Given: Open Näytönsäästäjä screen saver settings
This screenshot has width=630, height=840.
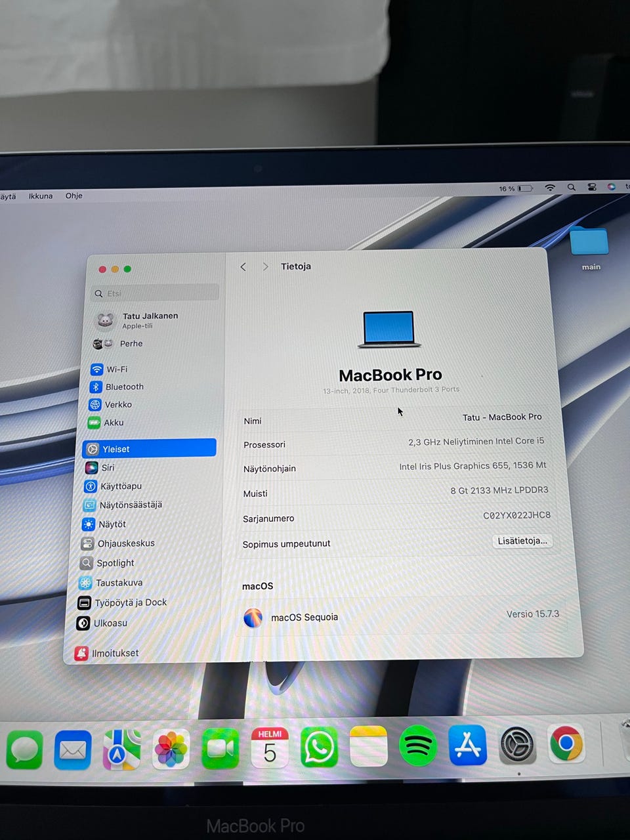Looking at the screenshot, I should click(x=123, y=505).
